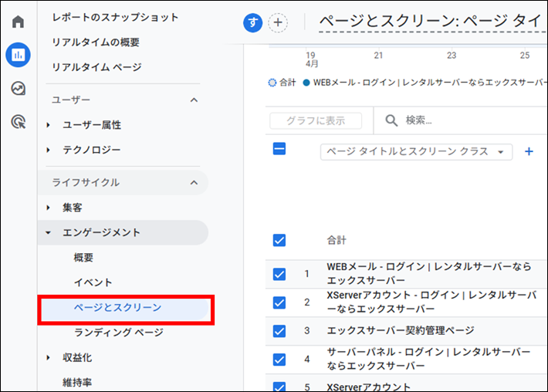Uncheck row 1 WEBメール - ログイン checkbox

pos(279,274)
